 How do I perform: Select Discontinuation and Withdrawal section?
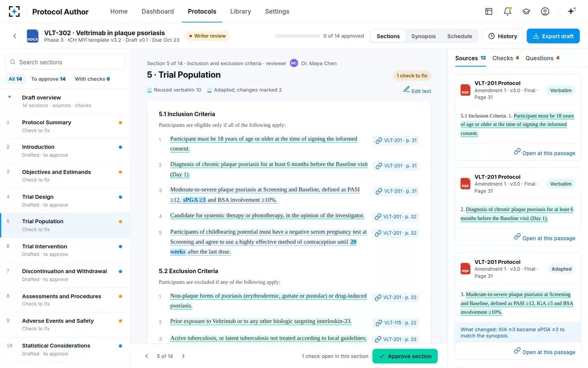click(x=65, y=275)
